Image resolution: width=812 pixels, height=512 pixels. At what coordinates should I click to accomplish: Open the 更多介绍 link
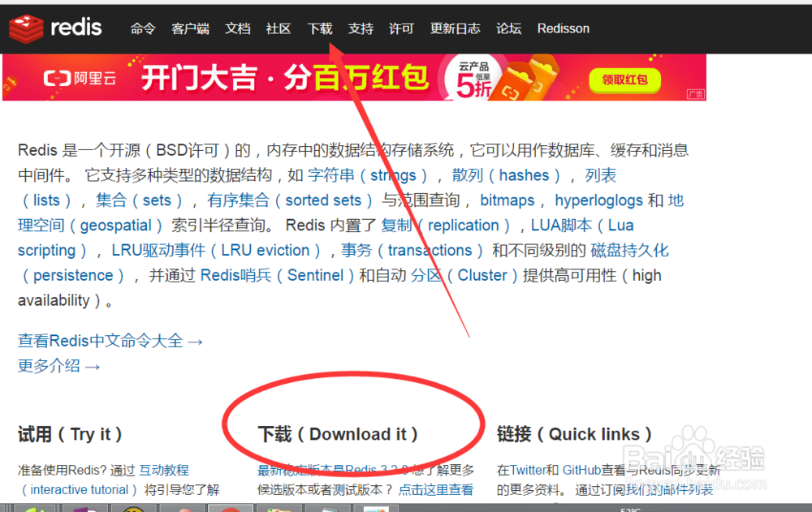pos(58,366)
